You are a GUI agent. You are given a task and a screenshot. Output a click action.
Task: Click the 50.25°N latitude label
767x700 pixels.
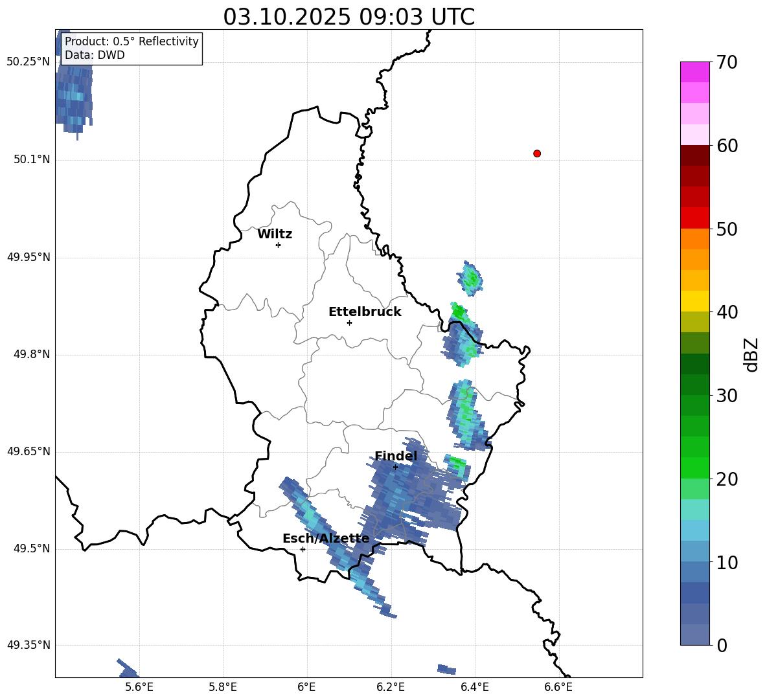(29, 62)
